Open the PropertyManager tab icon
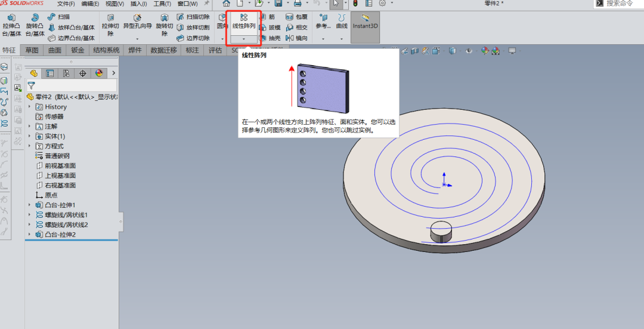644x329 pixels. click(49, 73)
